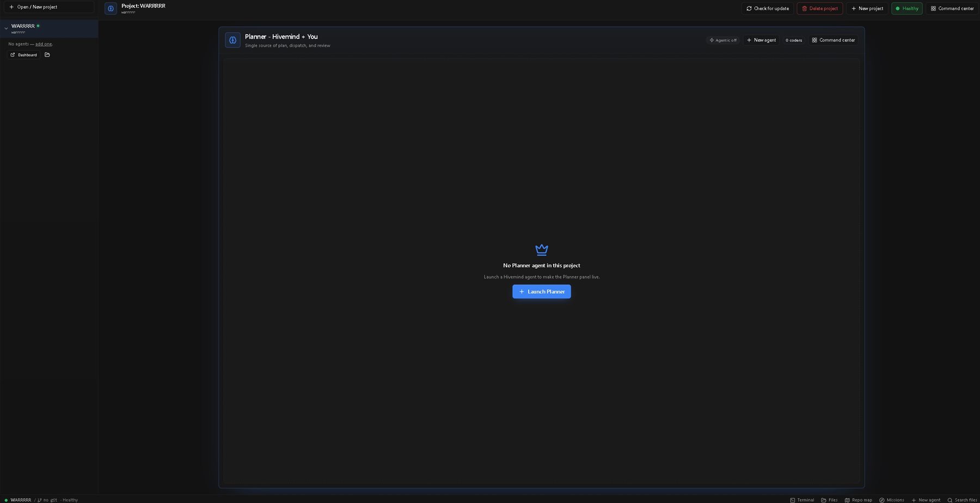
Task: Click the green Healthy status badge
Action: tap(906, 9)
